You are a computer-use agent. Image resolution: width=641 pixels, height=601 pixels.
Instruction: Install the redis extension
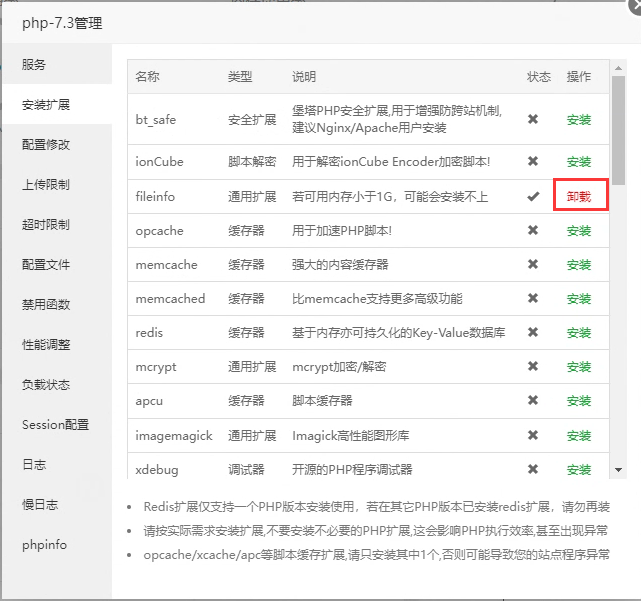point(579,333)
